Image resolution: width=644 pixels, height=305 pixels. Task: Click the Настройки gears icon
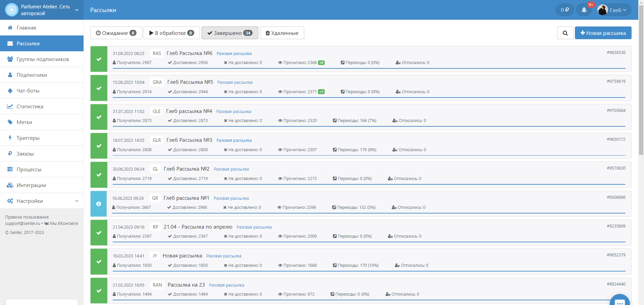pos(10,201)
